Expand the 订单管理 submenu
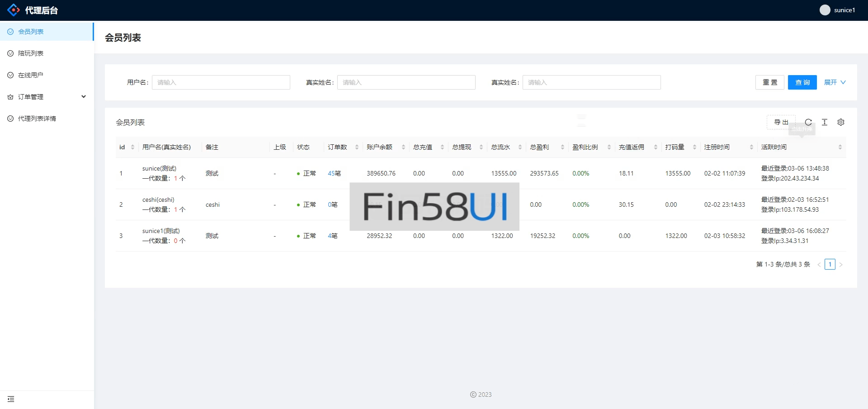This screenshot has height=409, width=868. (x=84, y=96)
